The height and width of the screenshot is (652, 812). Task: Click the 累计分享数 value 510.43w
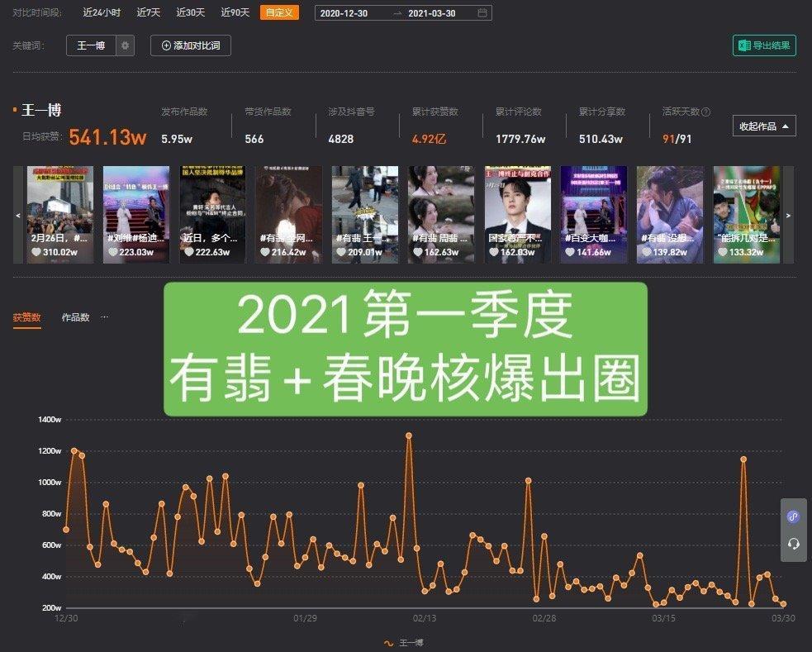click(x=601, y=139)
